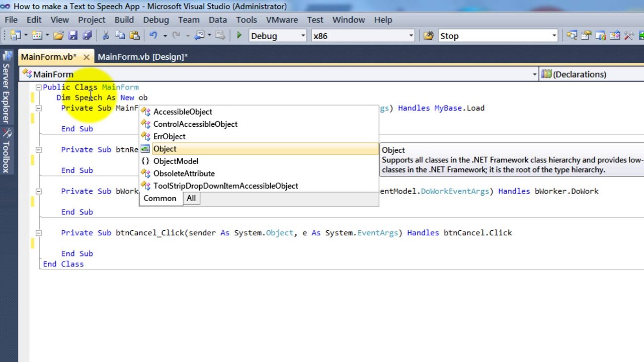Switch IntelliSense list to Common filter
Screen dimensions: 644x362
(160, 199)
